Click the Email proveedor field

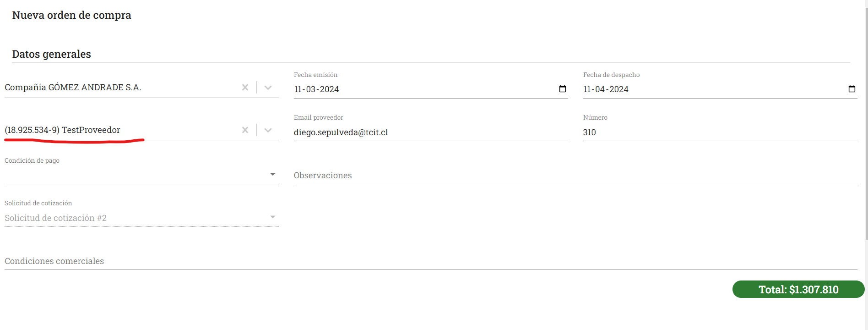click(430, 132)
